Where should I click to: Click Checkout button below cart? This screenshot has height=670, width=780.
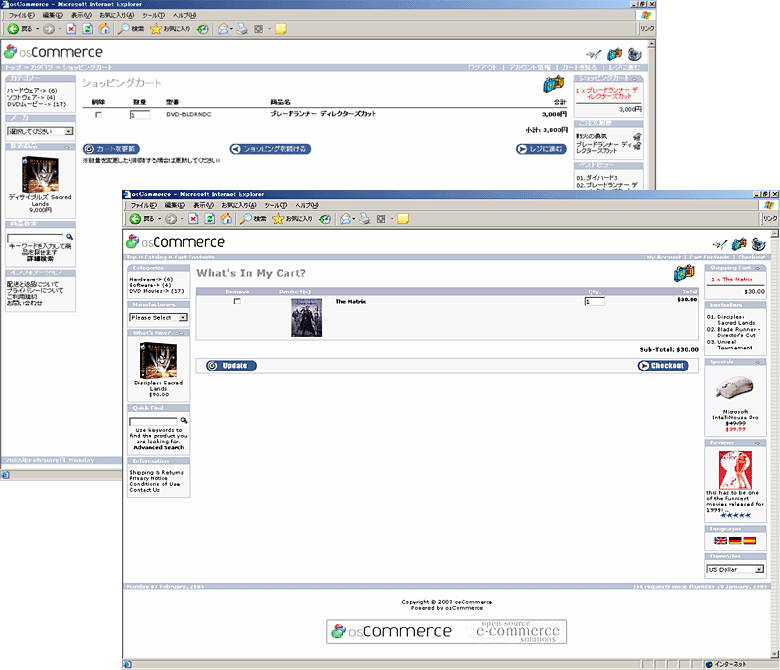(663, 366)
